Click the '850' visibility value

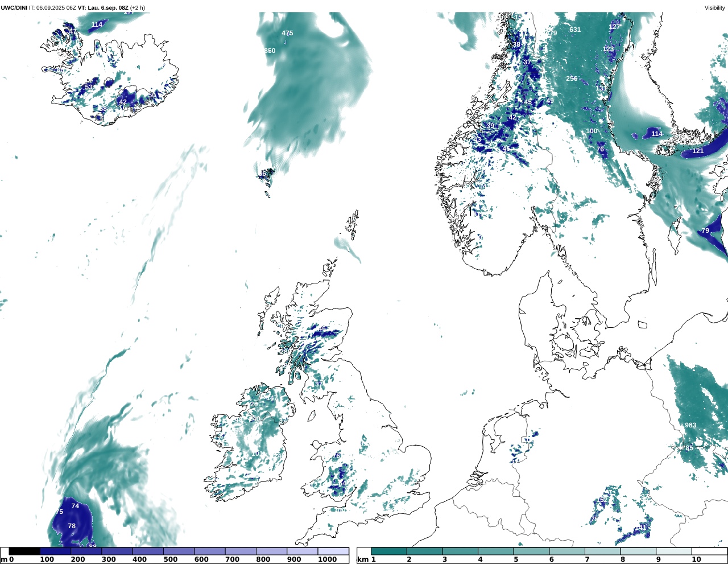[270, 51]
